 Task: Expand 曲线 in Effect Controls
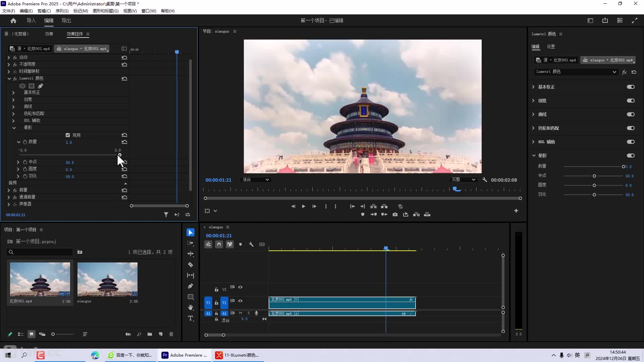point(13,107)
